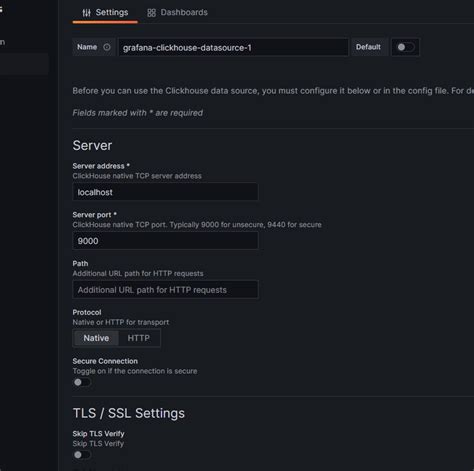
Task: Select the Native protocol option
Action: (96, 338)
